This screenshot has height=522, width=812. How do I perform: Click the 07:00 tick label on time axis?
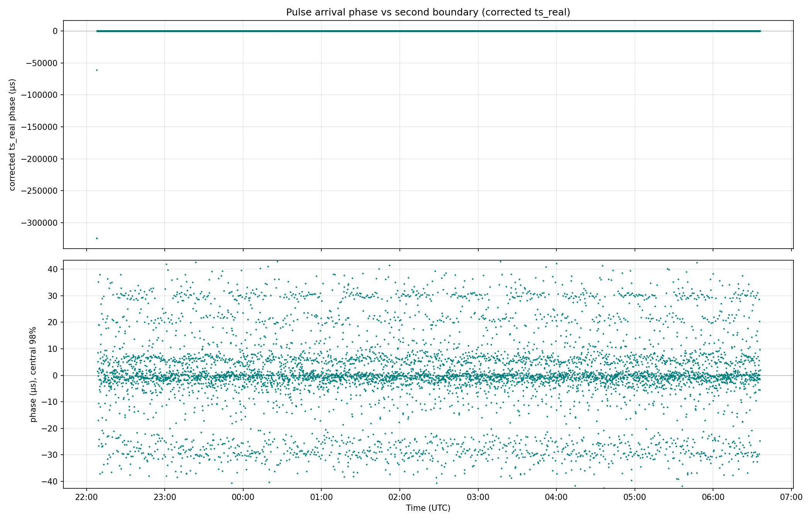[791, 496]
